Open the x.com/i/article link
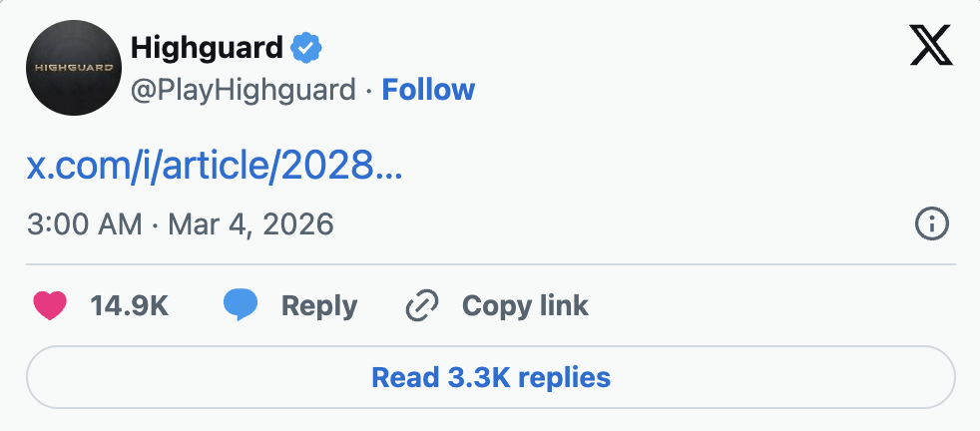This screenshot has width=980, height=431. click(x=214, y=166)
